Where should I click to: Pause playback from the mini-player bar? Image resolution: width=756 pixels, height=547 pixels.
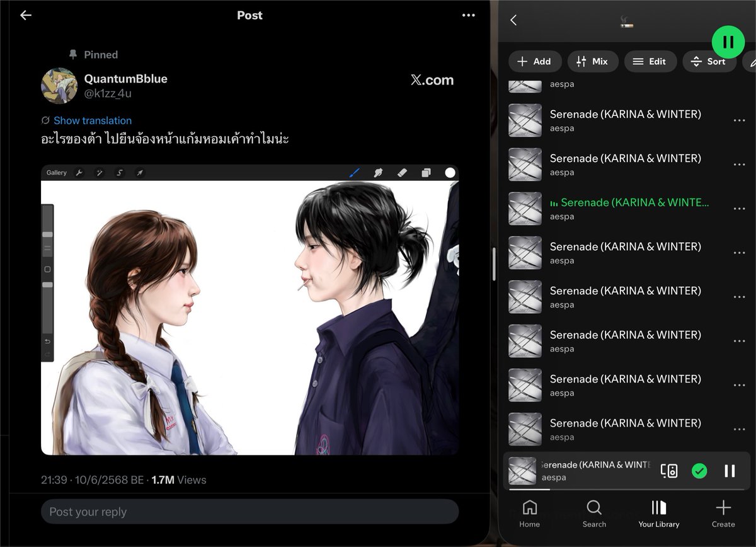tap(730, 471)
